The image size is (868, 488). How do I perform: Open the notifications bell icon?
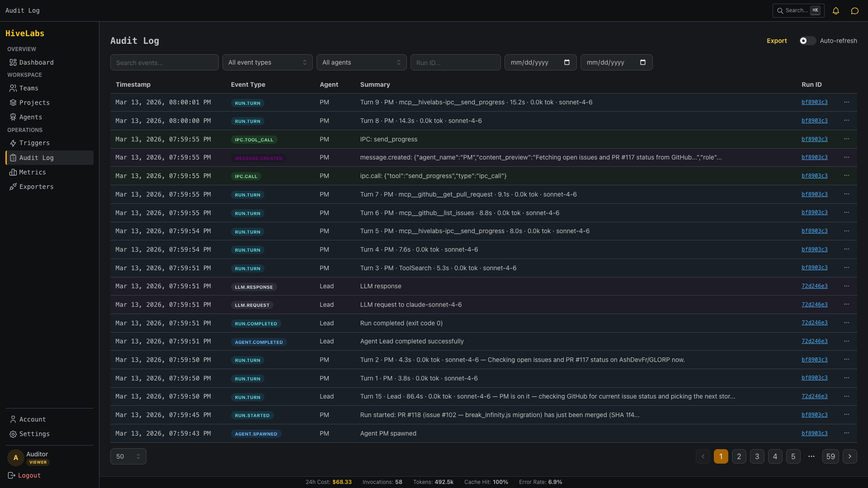(836, 11)
